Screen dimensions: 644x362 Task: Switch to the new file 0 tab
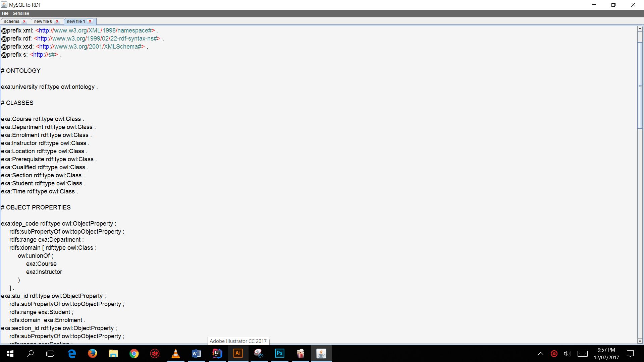tap(43, 21)
